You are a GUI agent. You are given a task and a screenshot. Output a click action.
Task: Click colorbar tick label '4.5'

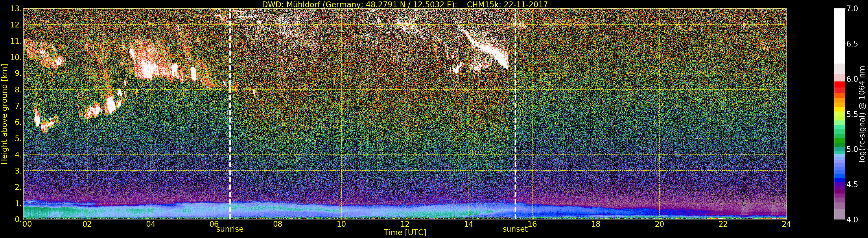point(852,185)
